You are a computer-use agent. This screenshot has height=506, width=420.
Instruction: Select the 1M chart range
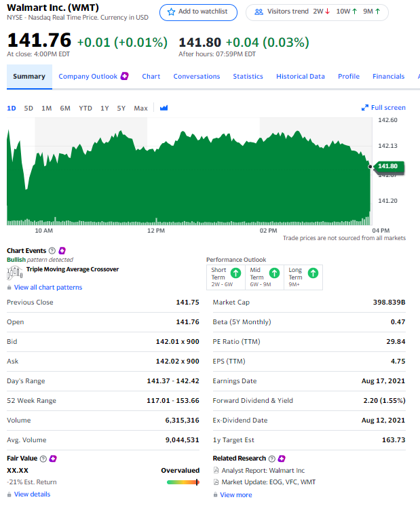[x=47, y=108]
